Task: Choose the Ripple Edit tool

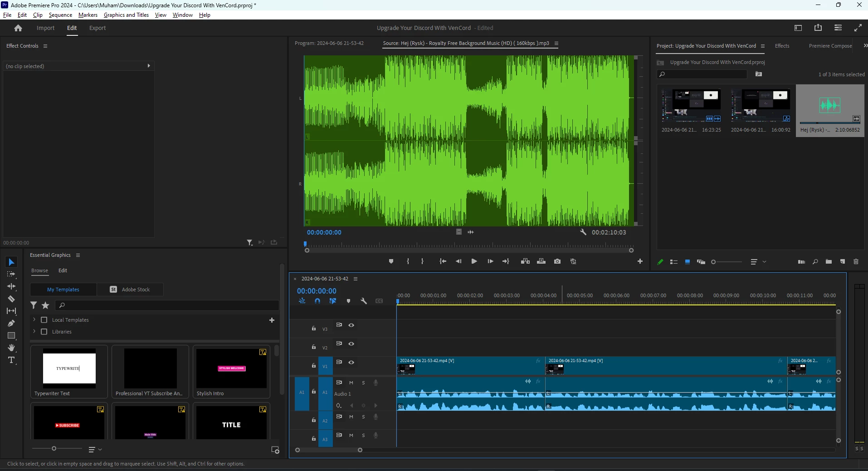Action: 11,286
